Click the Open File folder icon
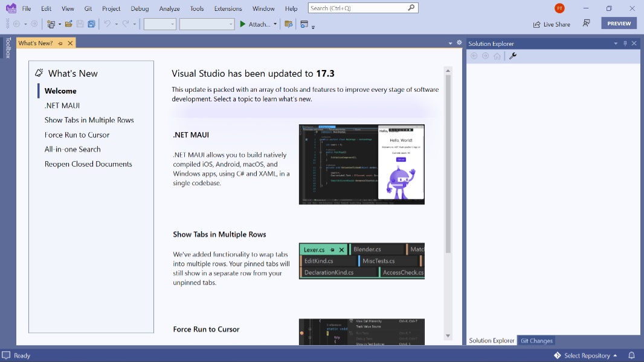The height and width of the screenshot is (362, 644). coord(69,24)
